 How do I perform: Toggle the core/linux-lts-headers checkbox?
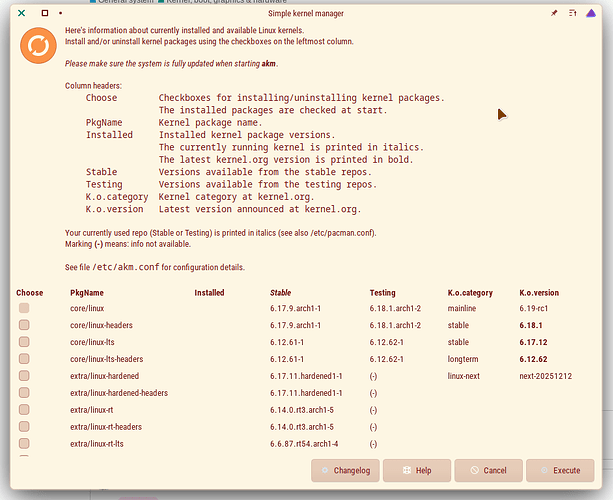click(x=24, y=359)
